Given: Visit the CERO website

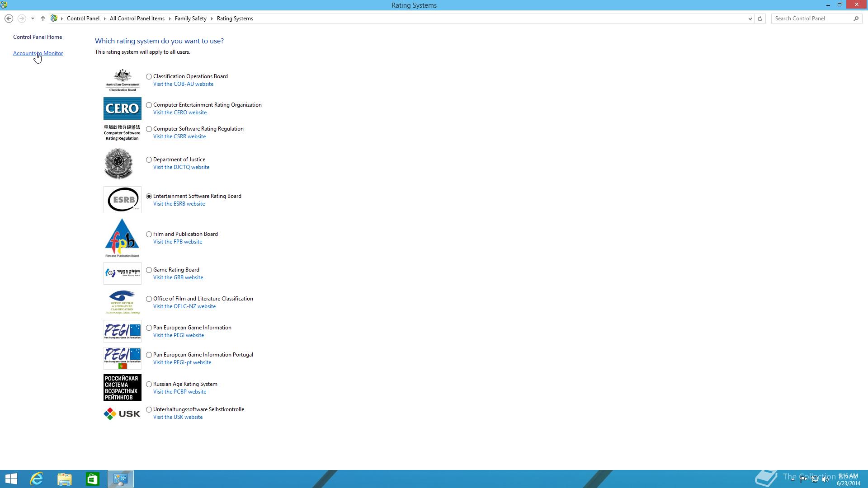Looking at the screenshot, I should tap(180, 113).
